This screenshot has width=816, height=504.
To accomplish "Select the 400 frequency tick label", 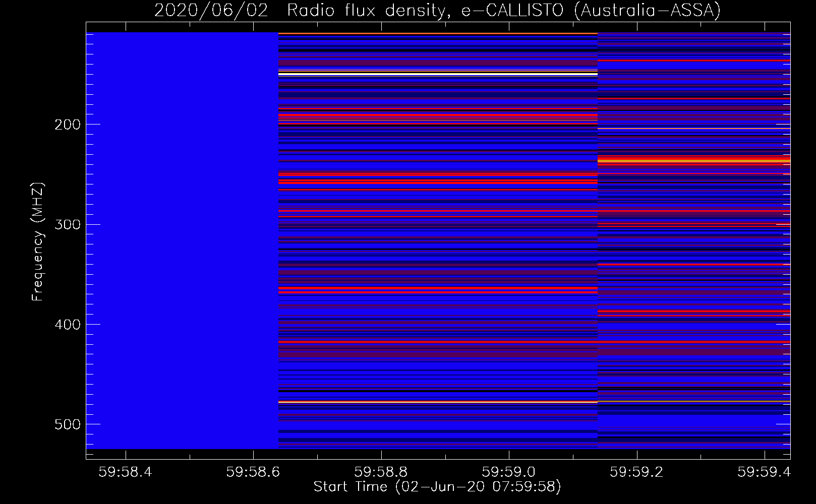I will click(x=68, y=325).
